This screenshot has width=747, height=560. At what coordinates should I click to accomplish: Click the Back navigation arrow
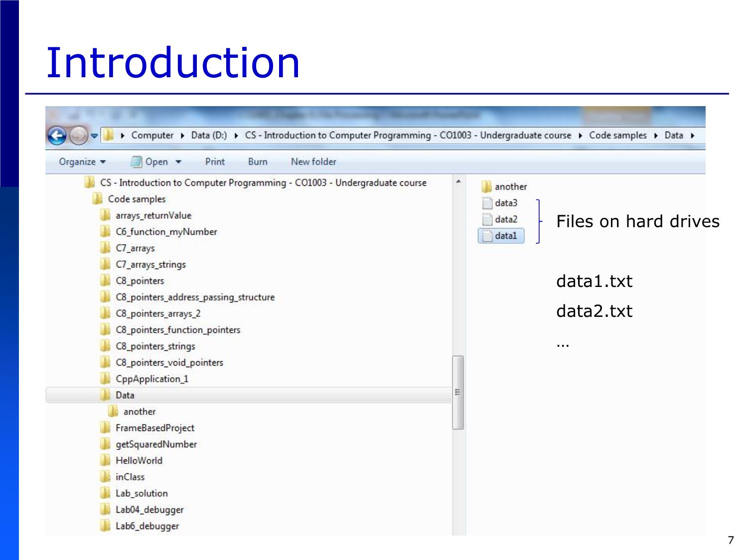(x=57, y=136)
